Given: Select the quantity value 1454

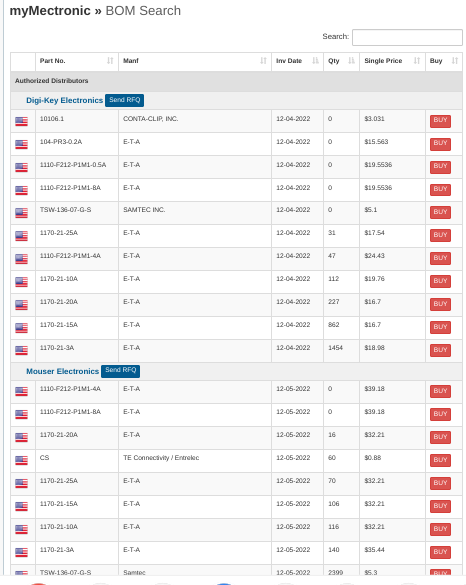Looking at the screenshot, I should [335, 348].
